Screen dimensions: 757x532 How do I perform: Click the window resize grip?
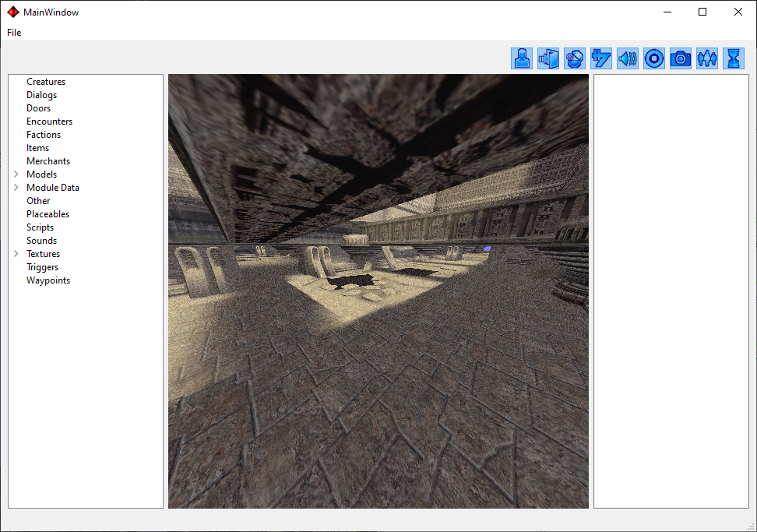coord(751,527)
